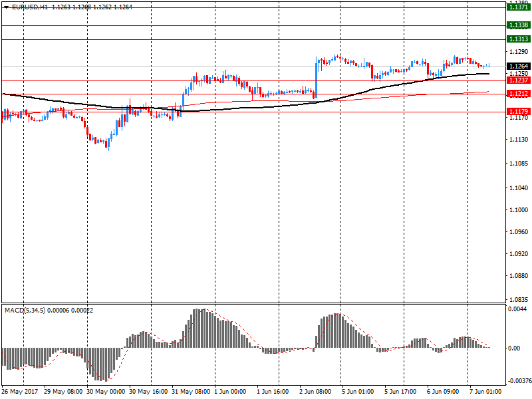Click the chart menu triangle beside EURUSD,H1
The width and height of the screenshot is (532, 399).
[x=6, y=7]
